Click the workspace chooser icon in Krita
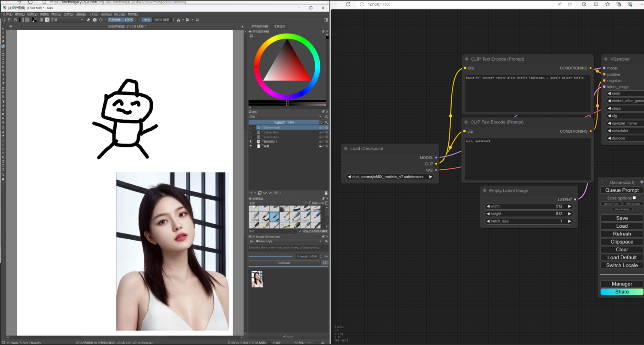Screen dimensions: 644x345 pos(327,20)
